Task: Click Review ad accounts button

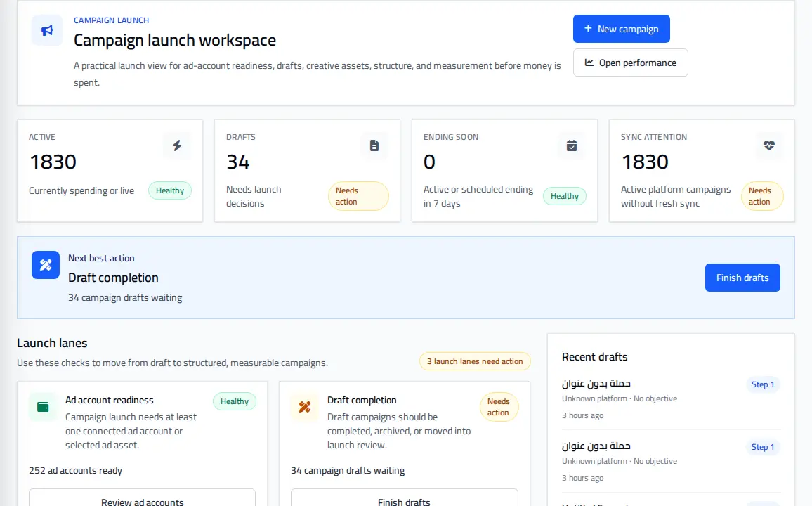Action: [143, 498]
